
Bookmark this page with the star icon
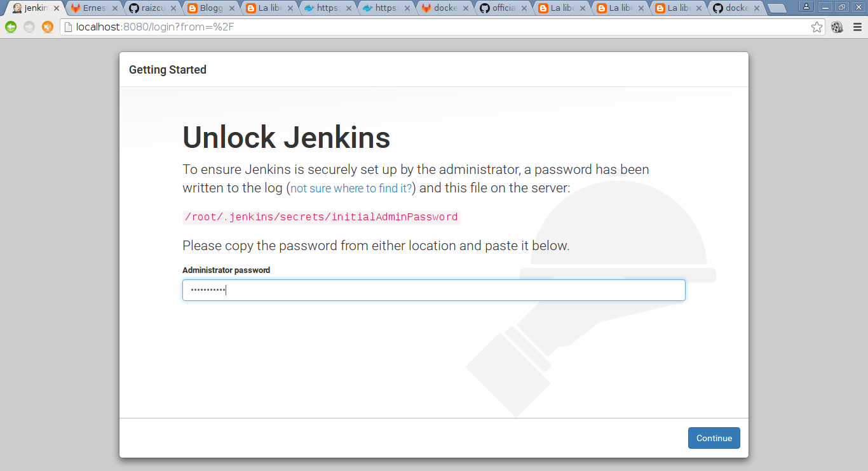817,27
